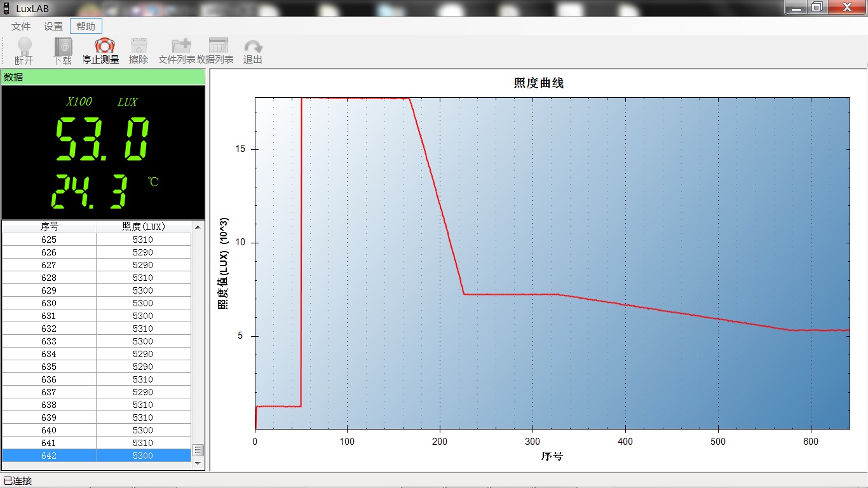Click the 擦除 erase icon

[x=139, y=46]
